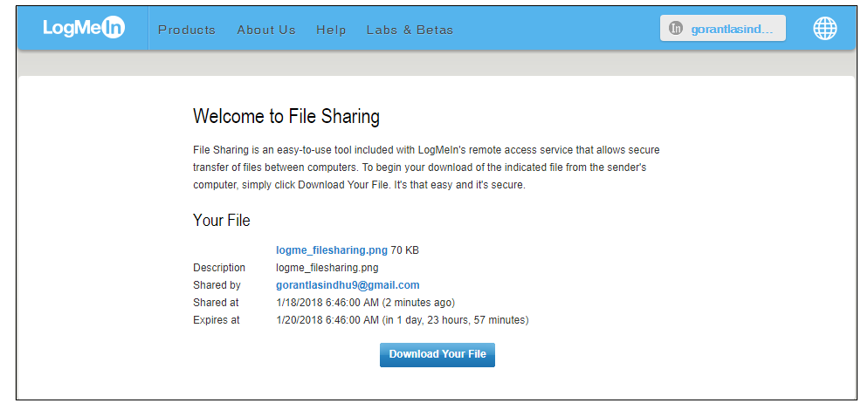The image size is (868, 410).
Task: Click the 70 KB file size text
Action: (x=404, y=250)
